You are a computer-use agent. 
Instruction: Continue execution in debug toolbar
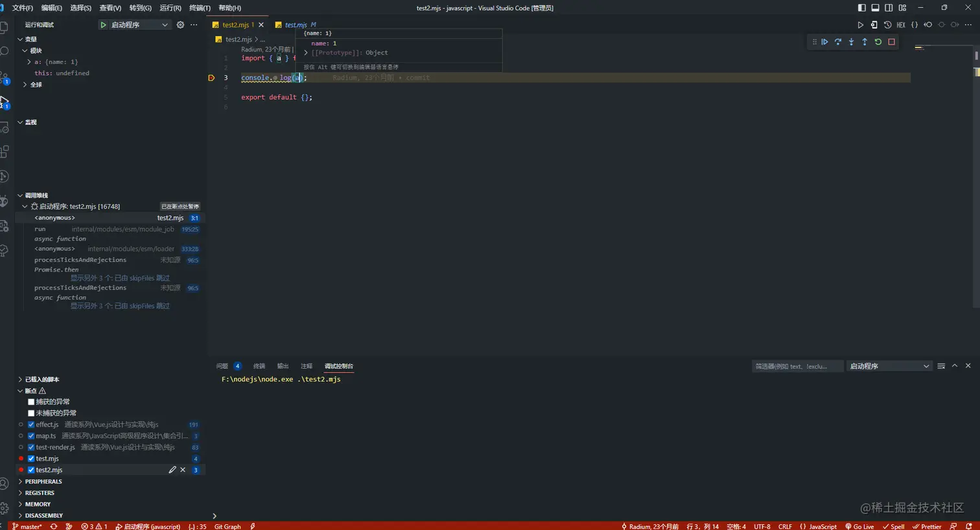pos(824,41)
